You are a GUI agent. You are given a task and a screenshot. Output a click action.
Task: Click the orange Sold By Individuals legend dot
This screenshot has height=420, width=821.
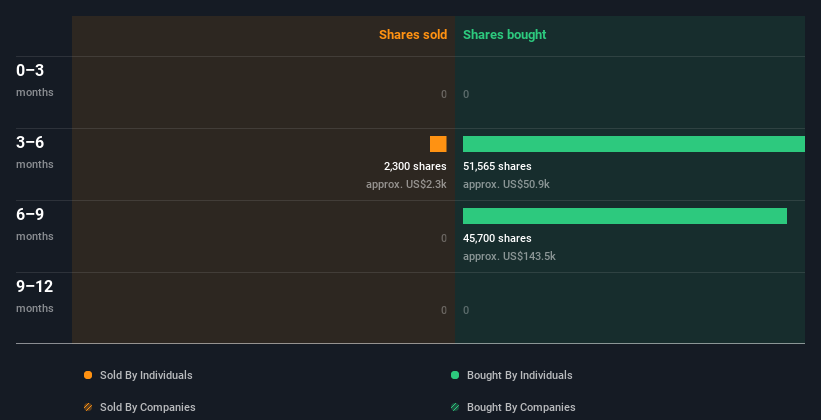(x=88, y=375)
